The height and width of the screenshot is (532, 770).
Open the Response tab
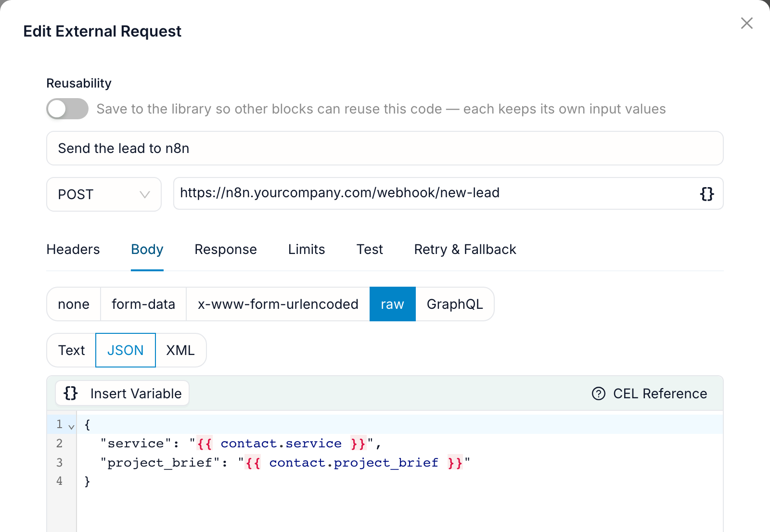pos(226,249)
